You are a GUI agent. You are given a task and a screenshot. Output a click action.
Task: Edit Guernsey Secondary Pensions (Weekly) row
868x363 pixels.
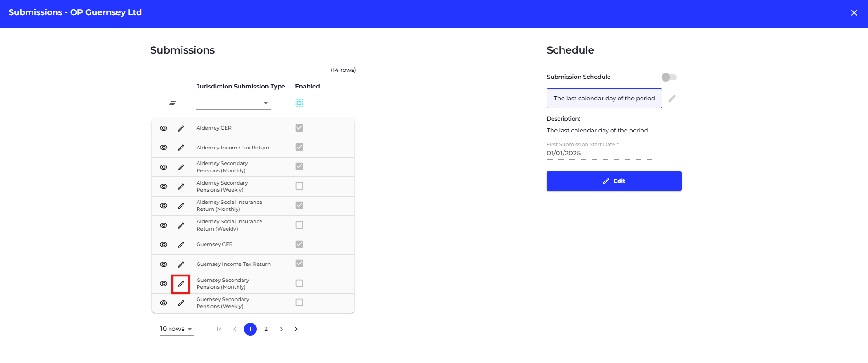(181, 303)
